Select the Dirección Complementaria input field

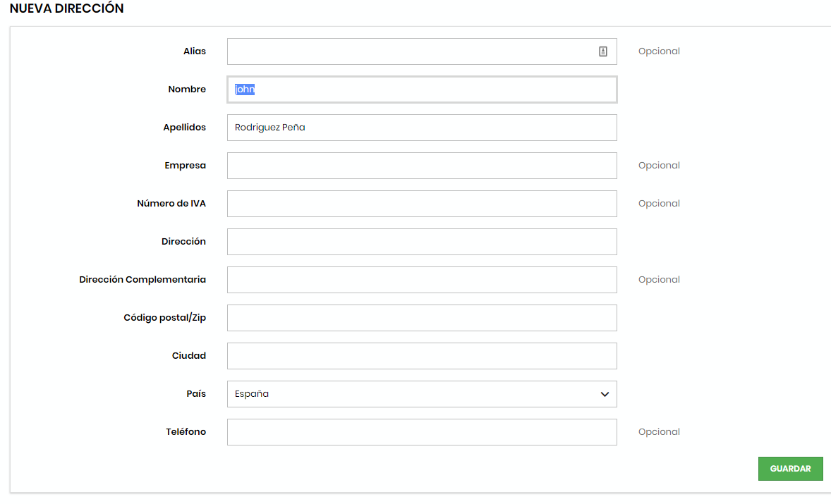tap(422, 280)
